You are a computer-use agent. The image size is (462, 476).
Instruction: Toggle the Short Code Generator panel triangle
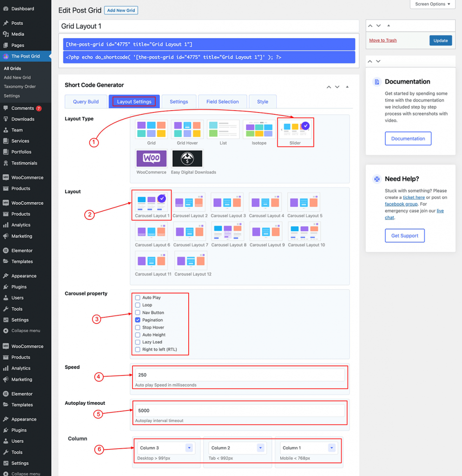[x=347, y=87]
